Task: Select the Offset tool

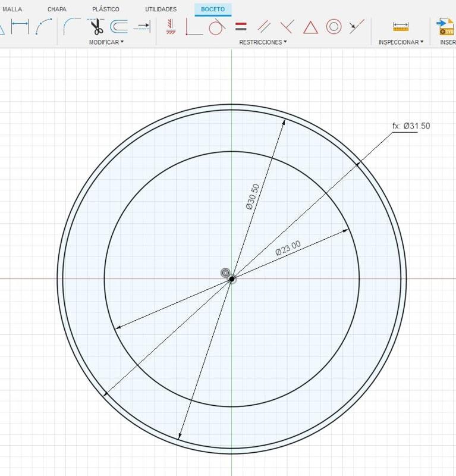Action: [119, 27]
